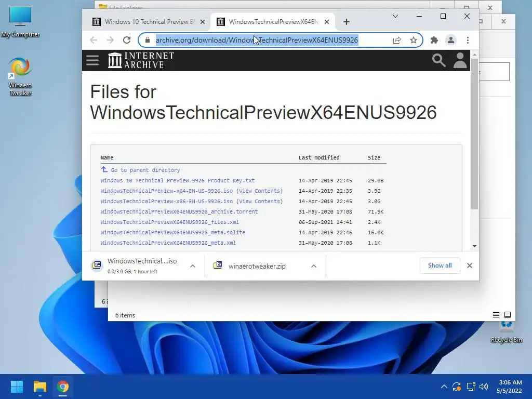The image size is (532, 399).
Task: Click the Last modified column header
Action: pos(319,157)
